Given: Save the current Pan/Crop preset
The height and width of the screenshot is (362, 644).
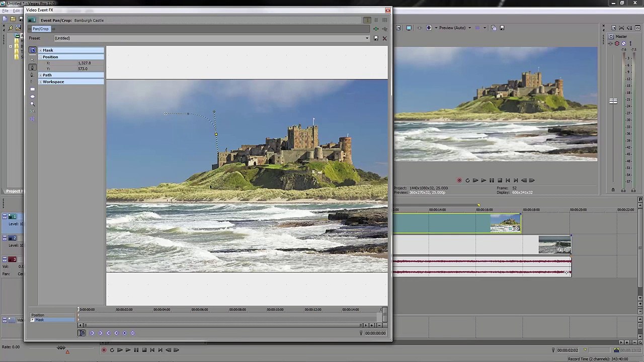Looking at the screenshot, I should pos(375,38).
